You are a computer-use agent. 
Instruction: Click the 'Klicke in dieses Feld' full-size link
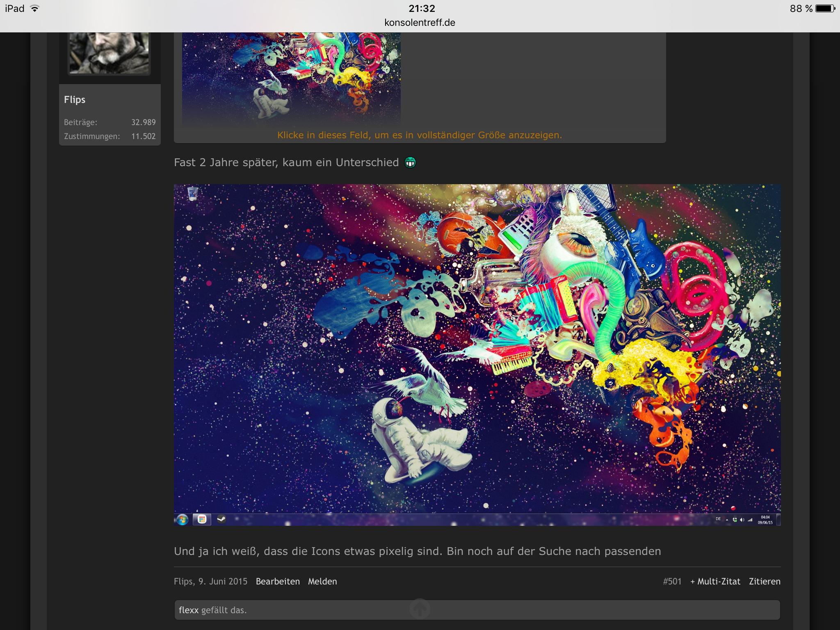[420, 135]
